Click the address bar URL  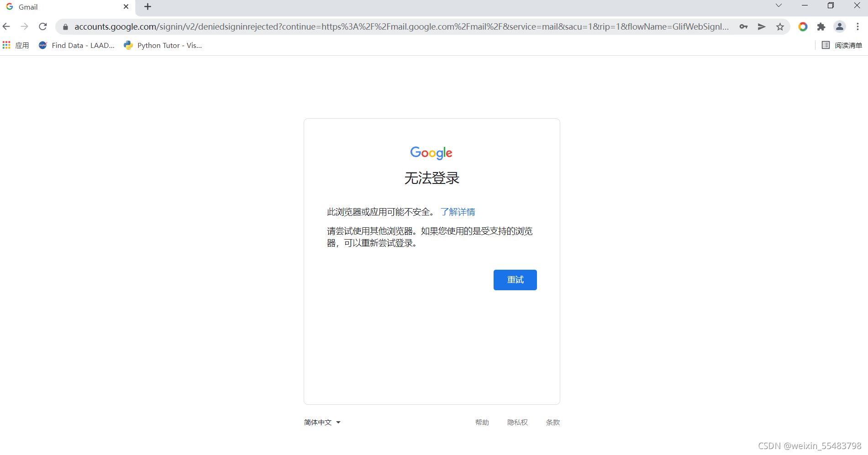pos(401,26)
